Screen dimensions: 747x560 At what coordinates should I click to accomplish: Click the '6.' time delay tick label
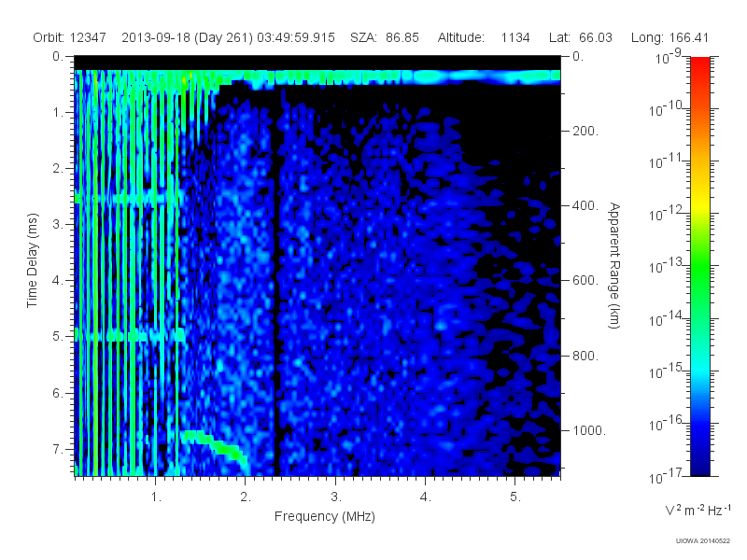point(58,393)
